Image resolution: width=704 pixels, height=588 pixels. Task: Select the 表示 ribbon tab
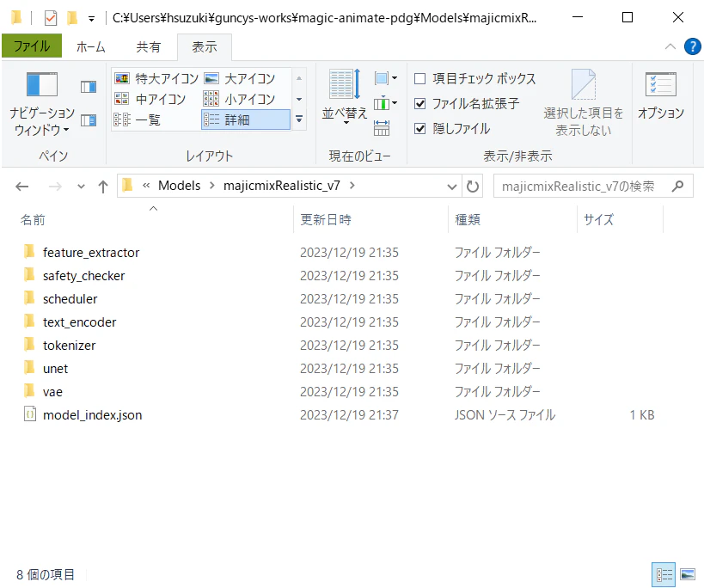[205, 46]
